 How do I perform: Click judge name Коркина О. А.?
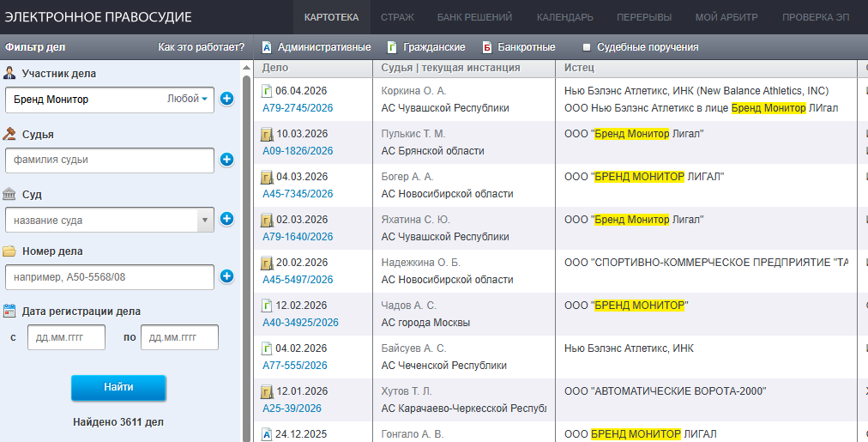pyautogui.click(x=413, y=91)
